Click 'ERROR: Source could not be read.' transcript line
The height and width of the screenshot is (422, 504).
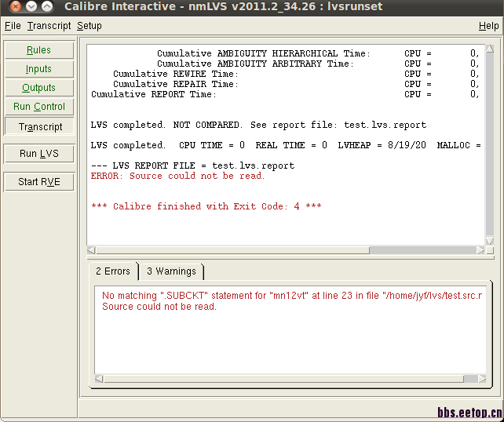pyautogui.click(x=177, y=176)
